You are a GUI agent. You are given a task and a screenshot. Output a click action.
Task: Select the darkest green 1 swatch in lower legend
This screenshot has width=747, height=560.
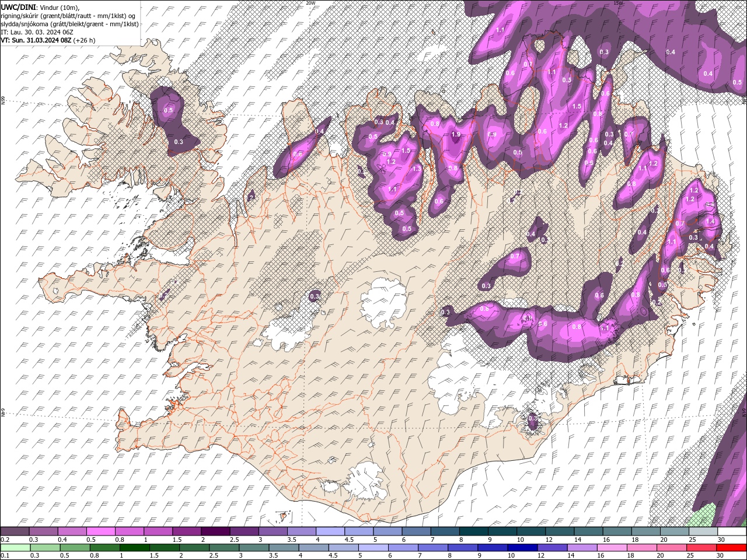tap(134, 548)
